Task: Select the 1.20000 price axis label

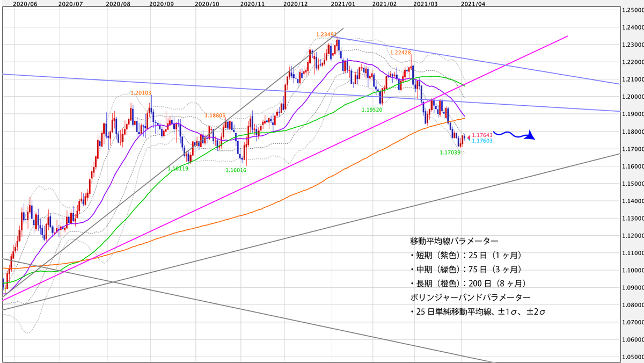Action: coord(632,97)
